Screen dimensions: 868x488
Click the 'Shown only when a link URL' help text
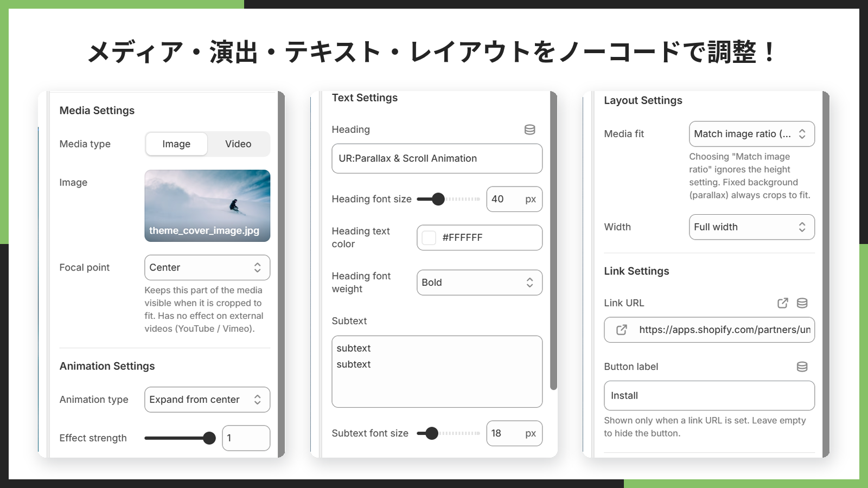point(705,427)
